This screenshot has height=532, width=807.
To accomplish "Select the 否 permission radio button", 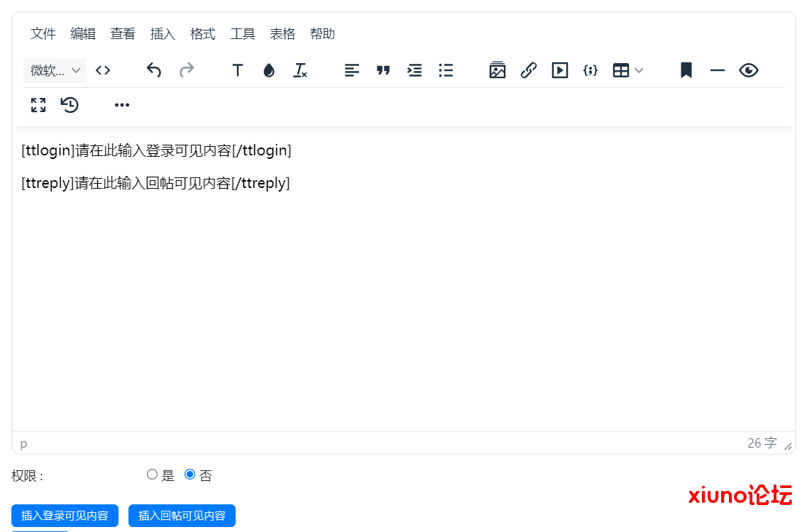I will coord(190,475).
